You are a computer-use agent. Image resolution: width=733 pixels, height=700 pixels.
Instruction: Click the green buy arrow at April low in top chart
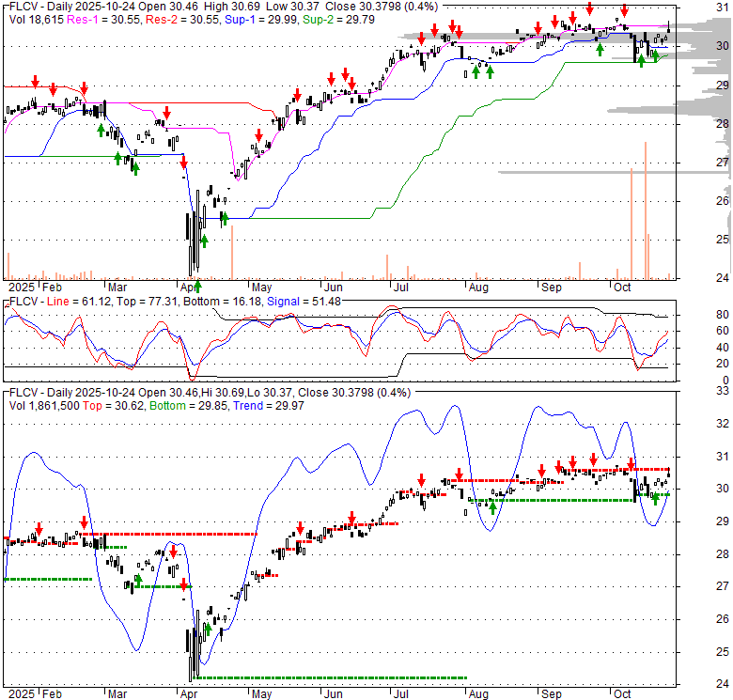point(197,284)
